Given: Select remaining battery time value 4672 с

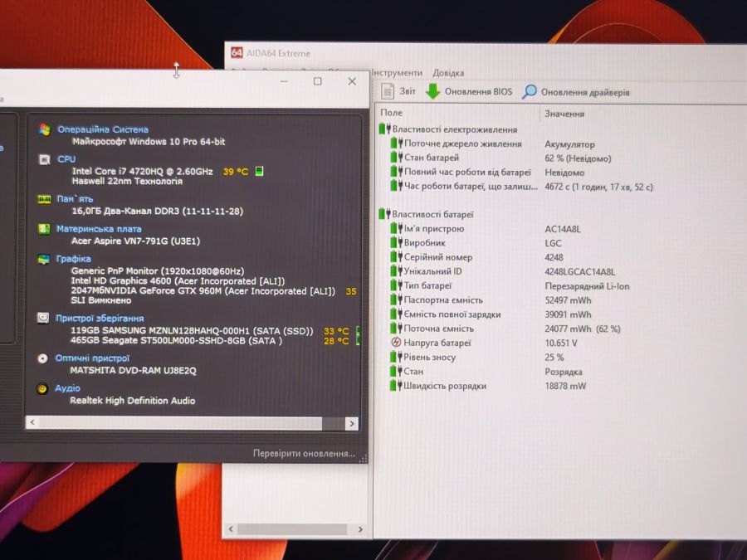Looking at the screenshot, I should click(598, 187).
